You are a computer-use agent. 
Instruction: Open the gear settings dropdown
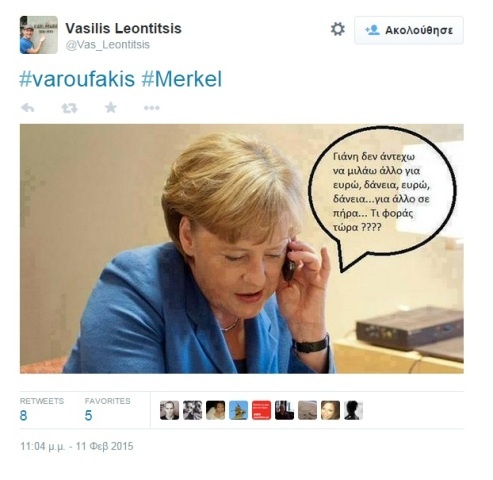pyautogui.click(x=337, y=29)
